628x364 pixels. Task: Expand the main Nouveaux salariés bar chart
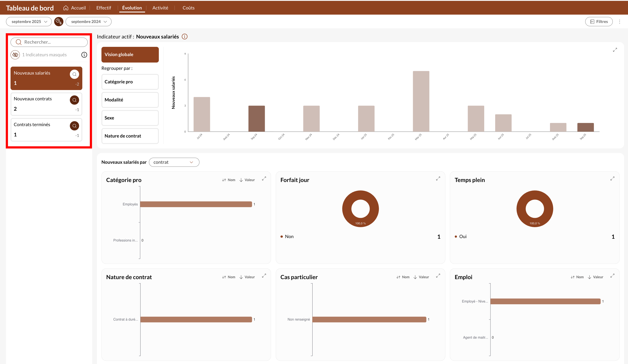[615, 50]
